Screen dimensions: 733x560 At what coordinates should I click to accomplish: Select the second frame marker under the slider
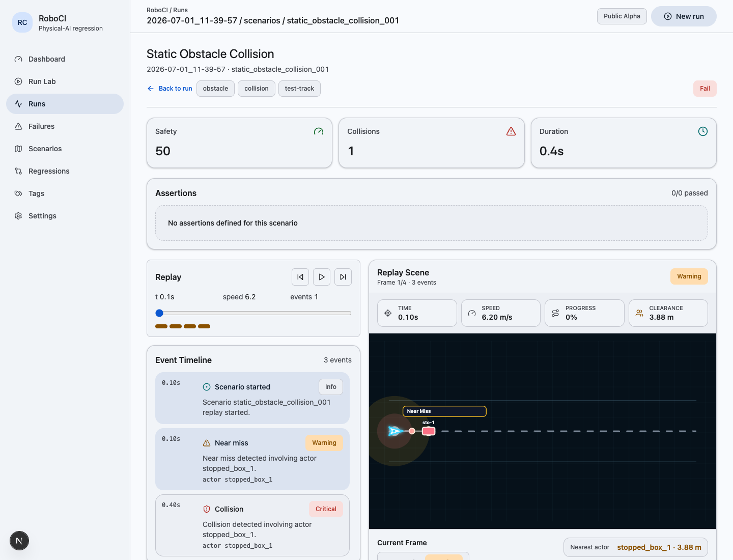[176, 326]
